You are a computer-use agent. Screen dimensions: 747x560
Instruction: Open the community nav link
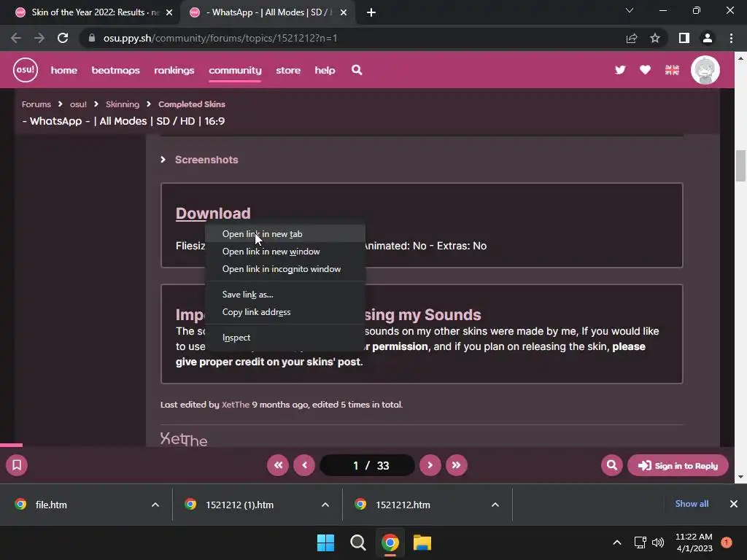(x=236, y=70)
